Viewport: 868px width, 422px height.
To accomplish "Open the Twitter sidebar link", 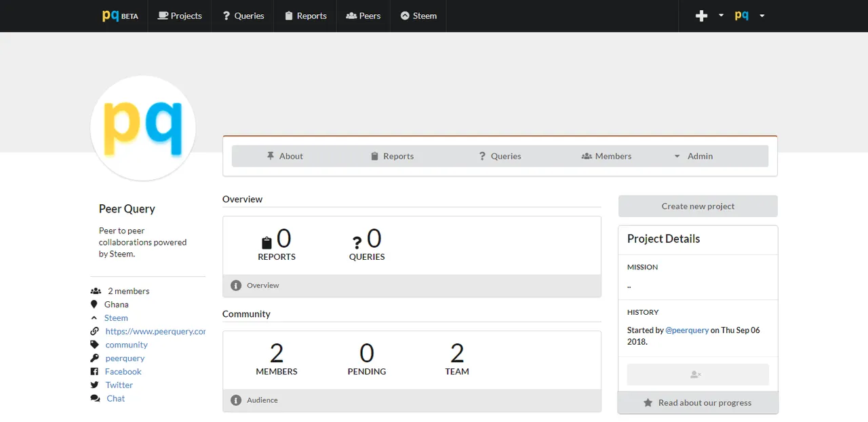I will 119,385.
